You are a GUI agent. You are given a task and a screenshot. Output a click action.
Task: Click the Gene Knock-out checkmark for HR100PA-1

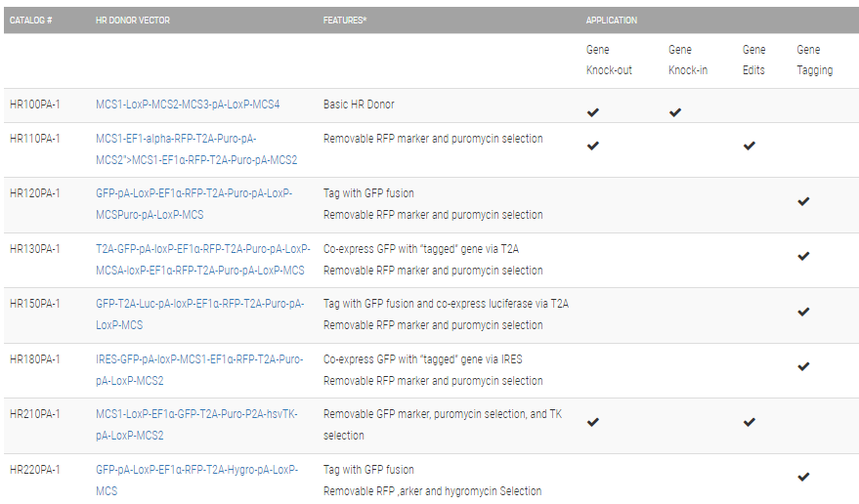[x=592, y=112]
